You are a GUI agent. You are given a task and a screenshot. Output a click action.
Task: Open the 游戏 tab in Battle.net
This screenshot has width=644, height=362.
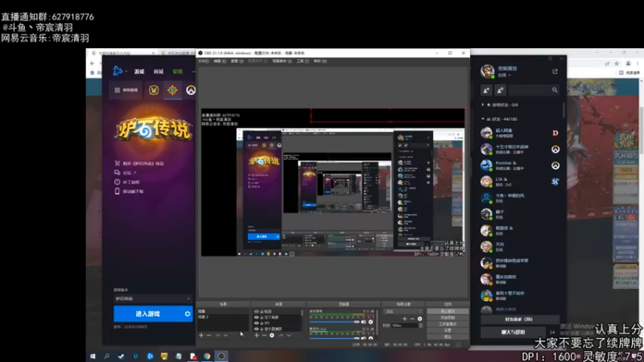pos(139,72)
